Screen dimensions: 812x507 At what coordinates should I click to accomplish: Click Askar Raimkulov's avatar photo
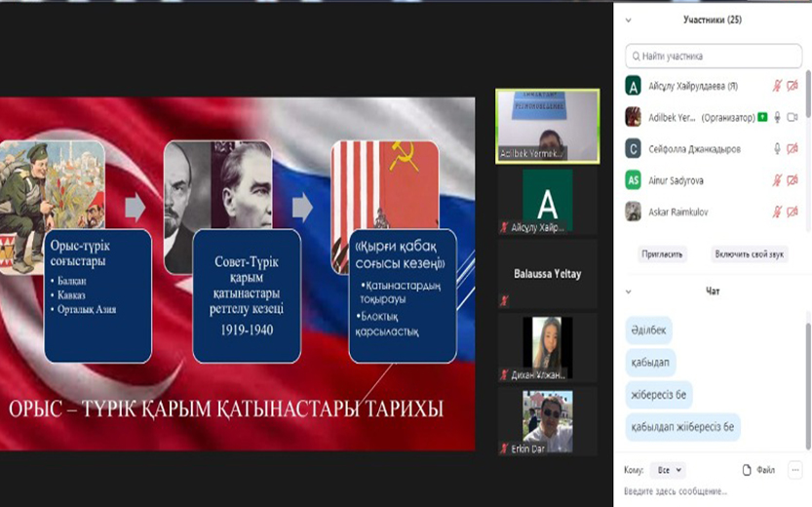click(633, 212)
